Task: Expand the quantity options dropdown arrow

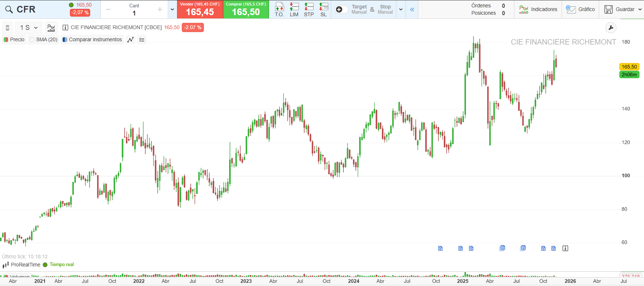Action: point(172,10)
